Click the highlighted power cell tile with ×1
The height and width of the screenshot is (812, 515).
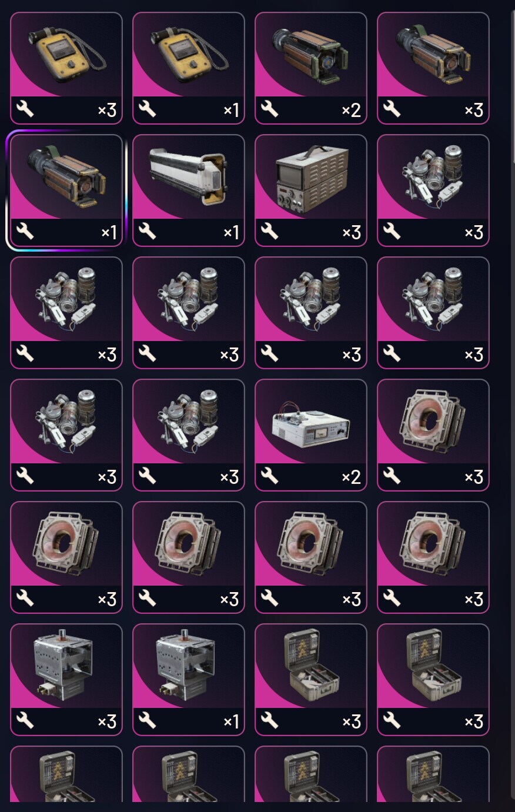click(x=66, y=191)
